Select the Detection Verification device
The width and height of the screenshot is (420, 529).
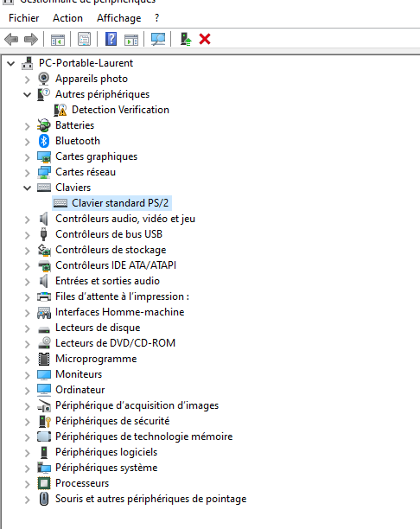click(x=120, y=110)
